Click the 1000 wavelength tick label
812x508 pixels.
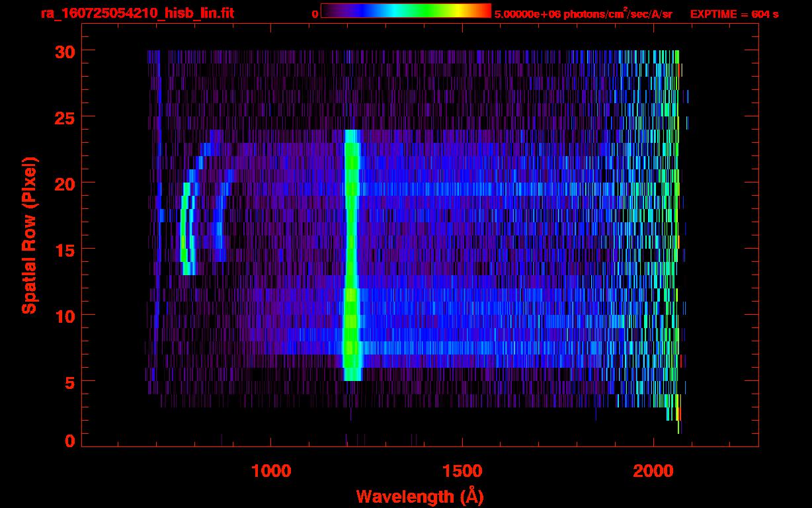(271, 471)
